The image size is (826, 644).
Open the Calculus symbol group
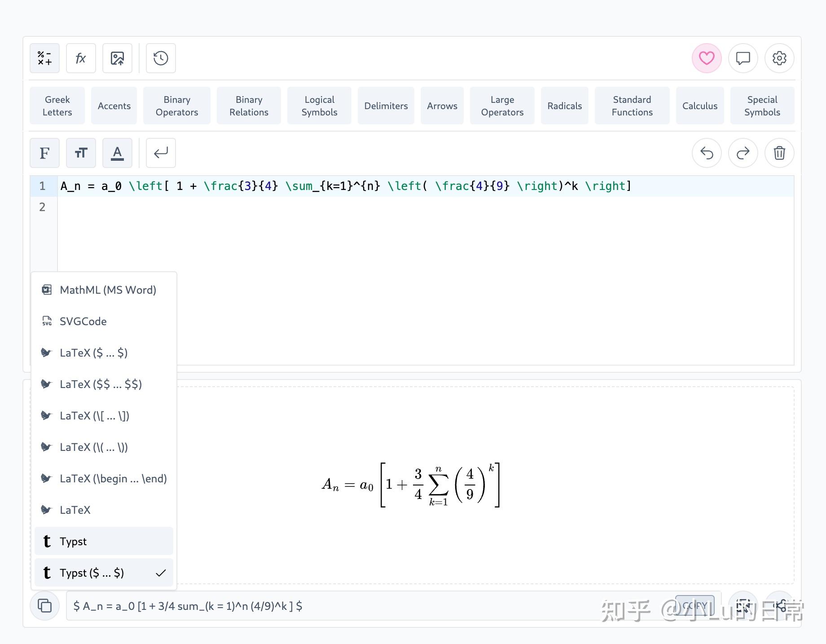pos(700,106)
